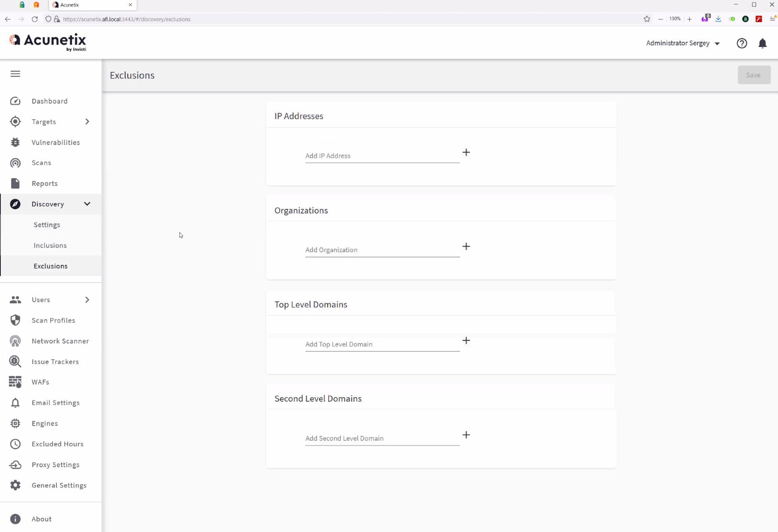Click the help question mark icon

pyautogui.click(x=742, y=43)
